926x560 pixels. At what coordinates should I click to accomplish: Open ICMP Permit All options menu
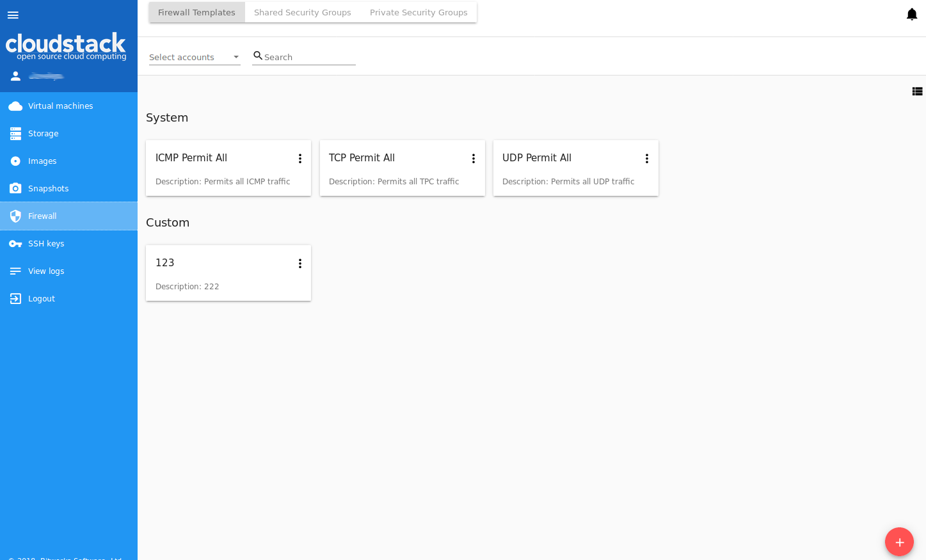click(299, 158)
